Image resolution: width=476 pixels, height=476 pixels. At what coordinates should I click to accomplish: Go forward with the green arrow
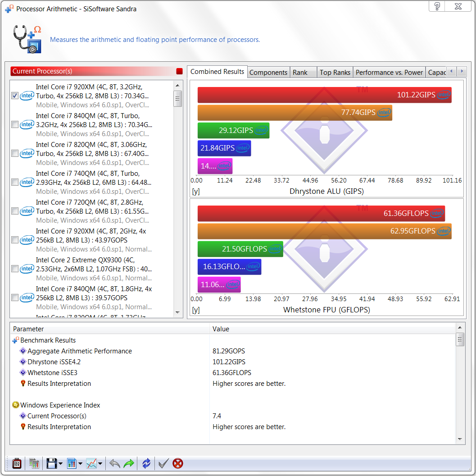coord(129,463)
